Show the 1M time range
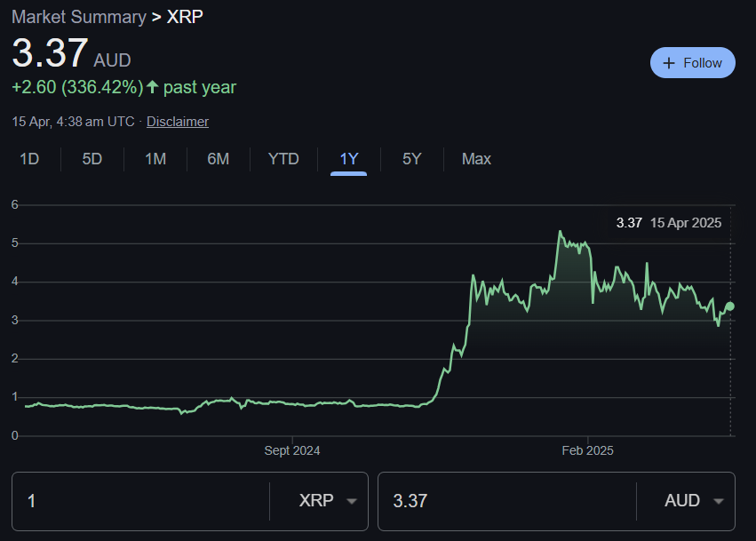756x541 pixels. pos(155,159)
